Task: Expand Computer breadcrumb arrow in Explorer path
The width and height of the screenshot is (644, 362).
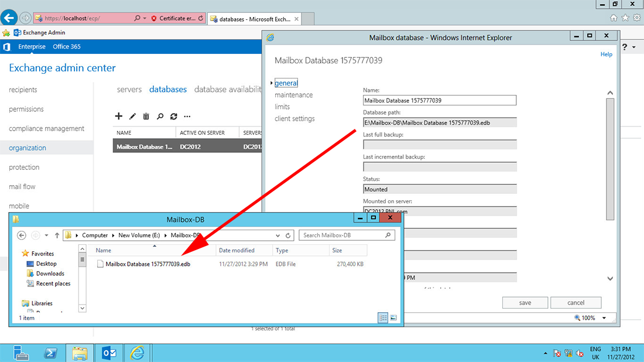Action: (x=114, y=235)
